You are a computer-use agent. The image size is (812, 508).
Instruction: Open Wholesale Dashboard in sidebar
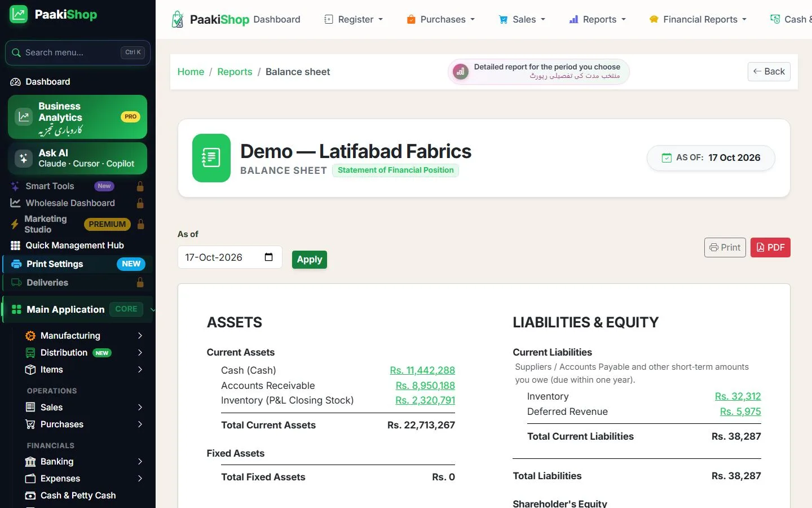[x=78, y=203]
